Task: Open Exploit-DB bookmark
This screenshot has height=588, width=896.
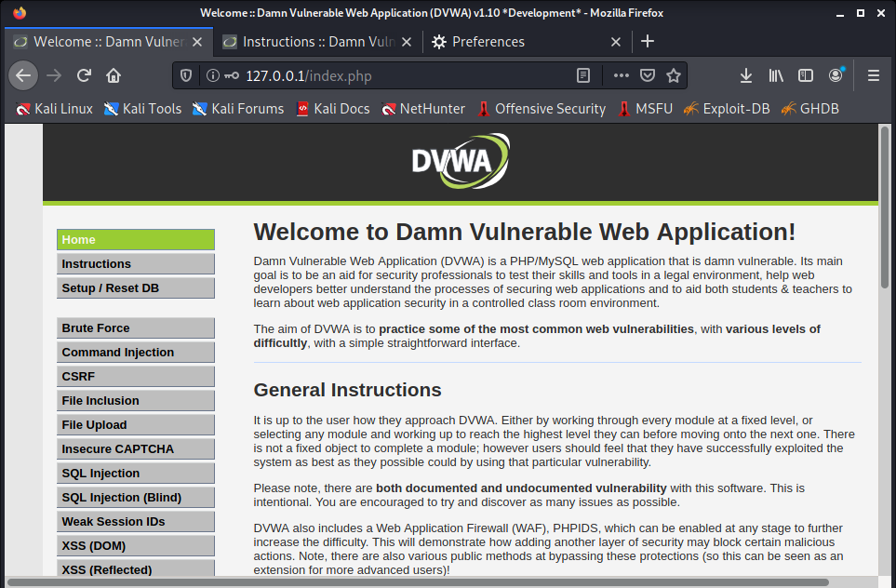Action: pos(727,109)
